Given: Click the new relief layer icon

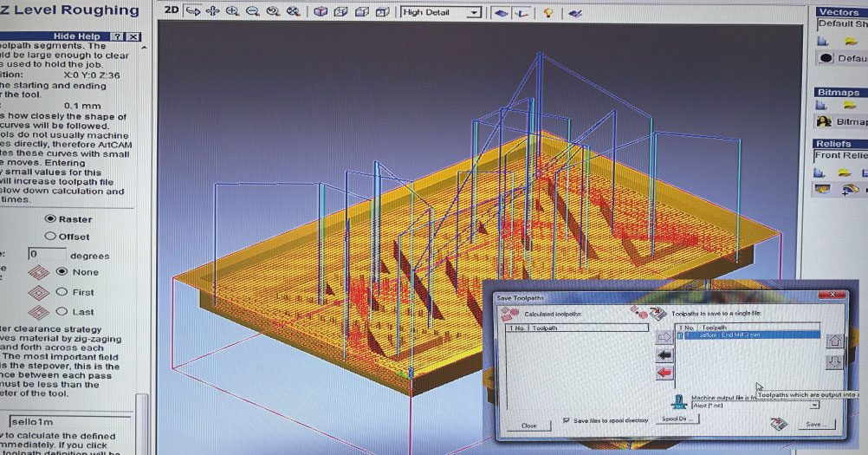Looking at the screenshot, I should [x=819, y=173].
